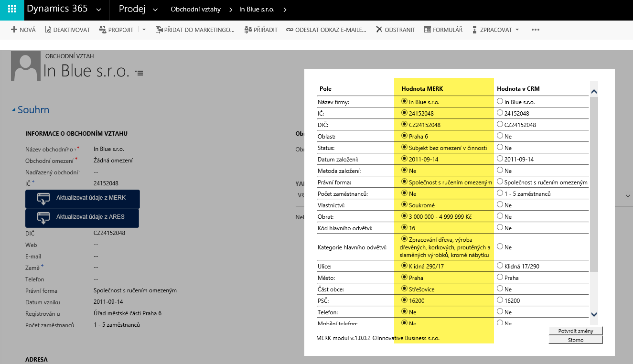633x364 pixels.
Task: Click the Obchodní omezení value Žádná omezení
Action: [113, 161]
